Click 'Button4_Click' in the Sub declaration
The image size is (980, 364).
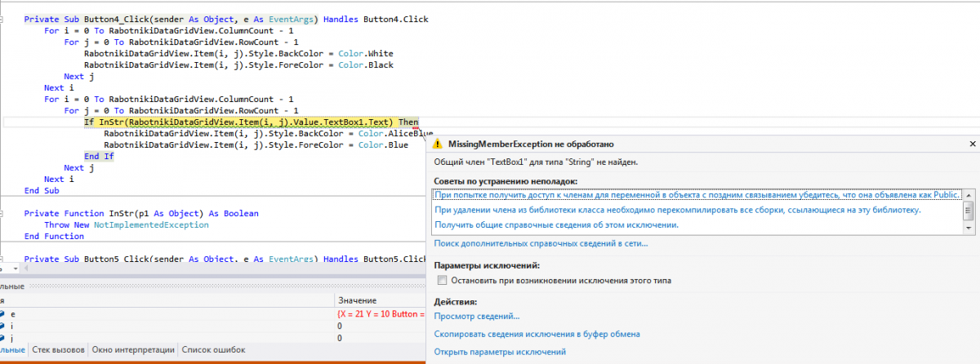[x=118, y=19]
